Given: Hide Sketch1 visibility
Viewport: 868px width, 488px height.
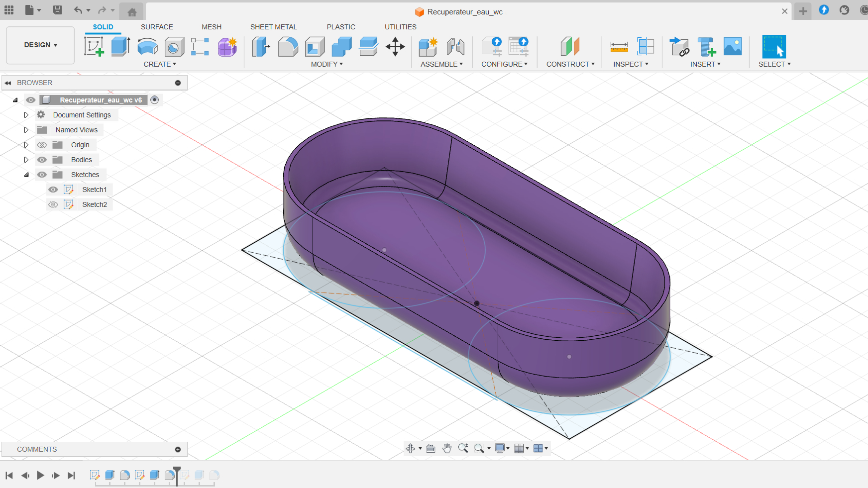Looking at the screenshot, I should [x=53, y=190].
